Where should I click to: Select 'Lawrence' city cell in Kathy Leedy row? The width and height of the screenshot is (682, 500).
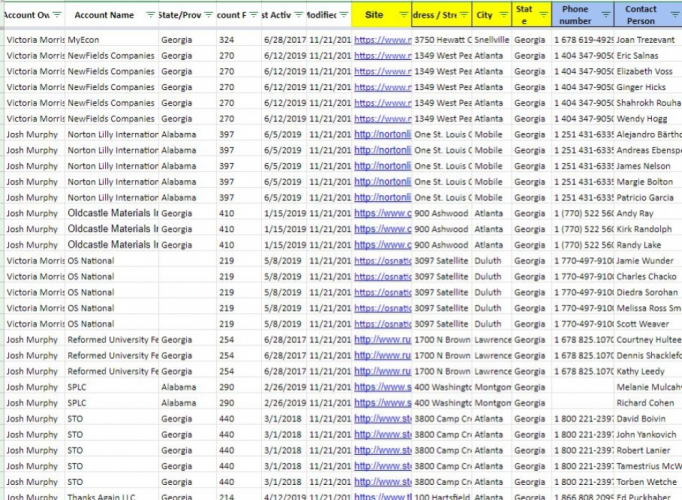(x=492, y=371)
